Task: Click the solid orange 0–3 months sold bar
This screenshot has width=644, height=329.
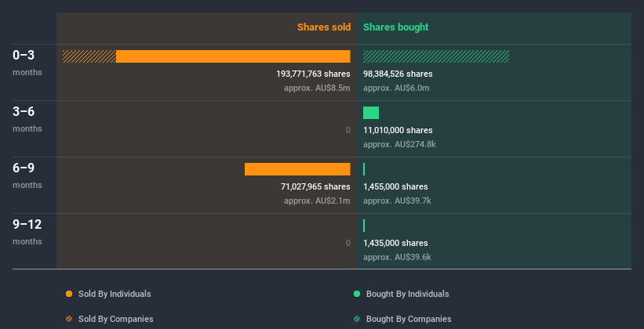Action: point(233,56)
